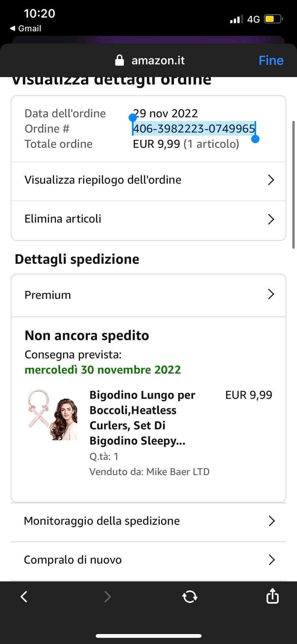Tap Fine to close the browser

[271, 60]
